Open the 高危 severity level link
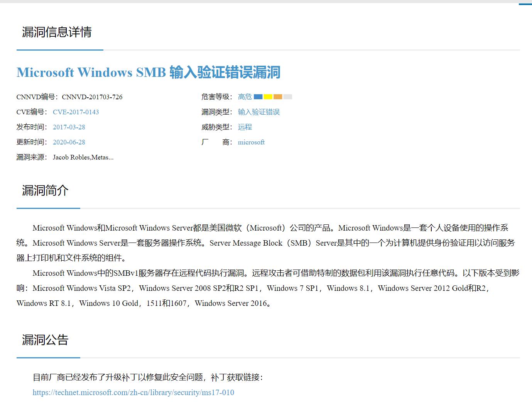The height and width of the screenshot is (414, 532). [x=245, y=97]
